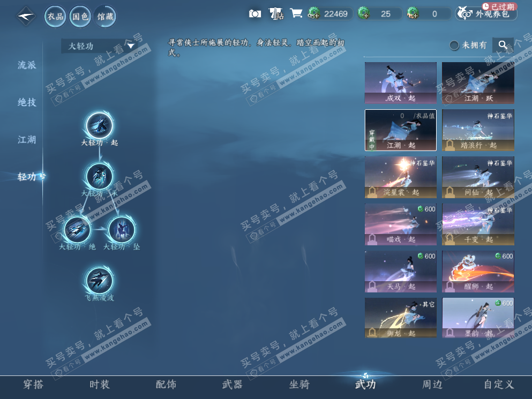This screenshot has width=532, height=399.
Task: Switch to the 配饰 bottom tab
Action: 166,385
